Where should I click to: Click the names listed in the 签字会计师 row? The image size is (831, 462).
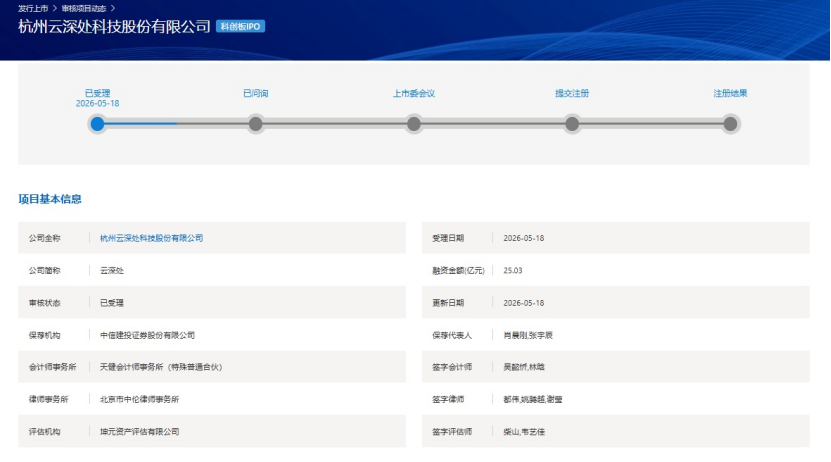pos(524,367)
